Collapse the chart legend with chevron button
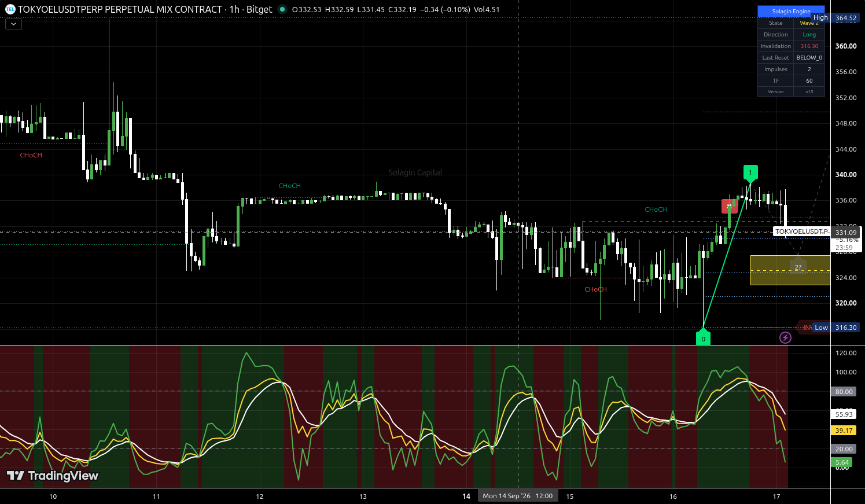Image resolution: width=865 pixels, height=504 pixels. pyautogui.click(x=13, y=24)
